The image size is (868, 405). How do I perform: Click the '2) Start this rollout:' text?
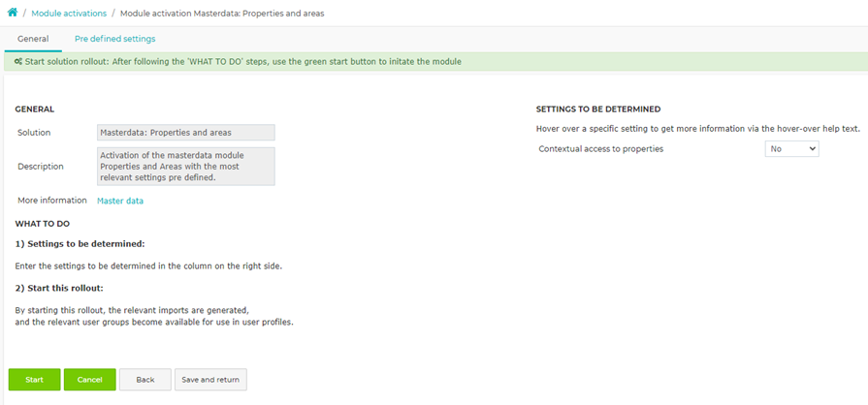point(59,289)
